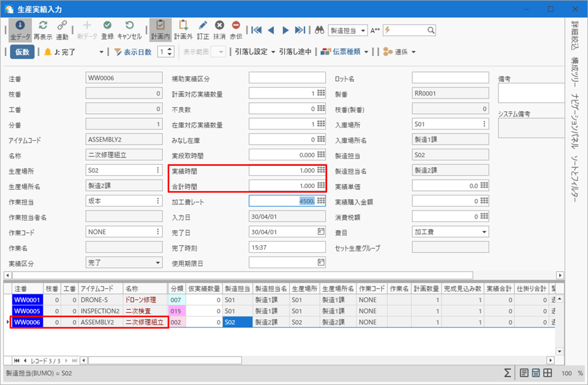Refresh with the 再表示 icon

pos(43,29)
